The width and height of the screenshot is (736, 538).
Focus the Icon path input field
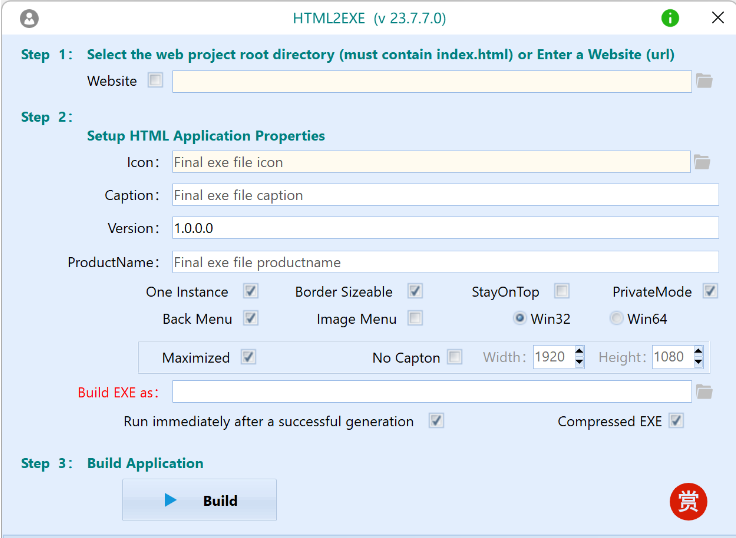[x=431, y=162]
